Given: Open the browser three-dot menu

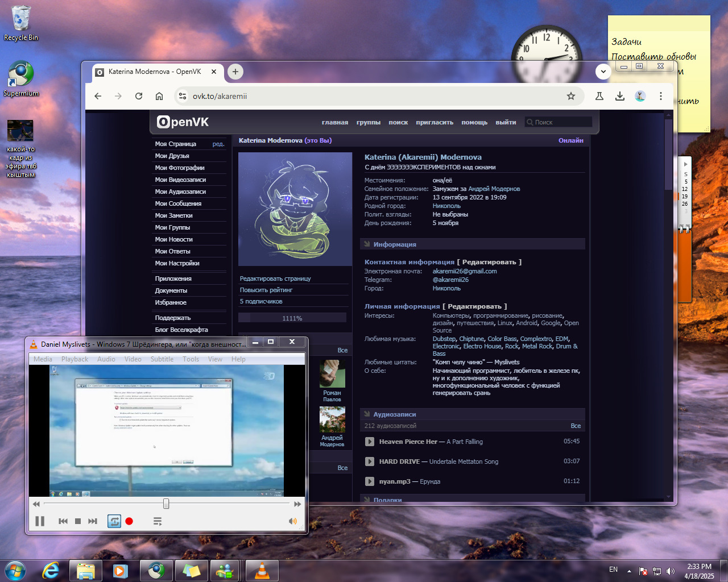Looking at the screenshot, I should tap(661, 96).
